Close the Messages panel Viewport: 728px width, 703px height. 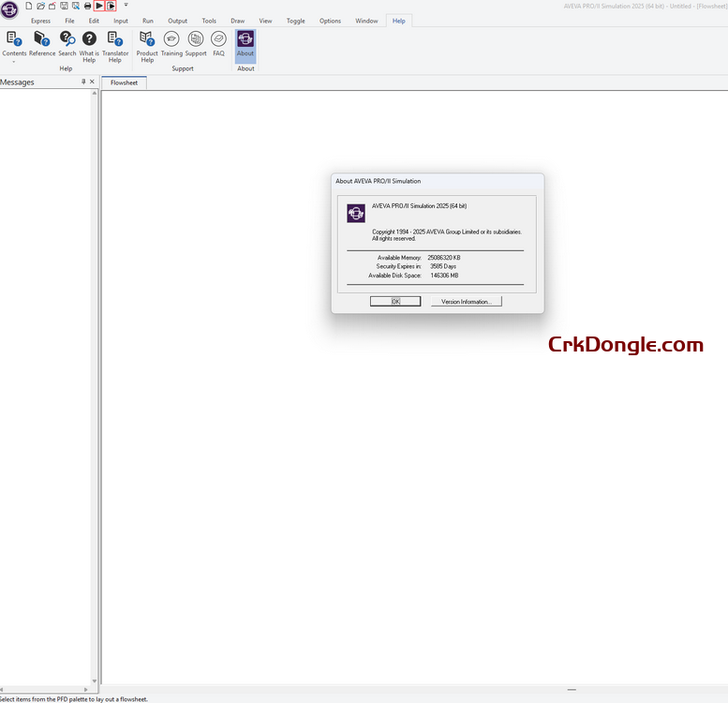click(92, 82)
